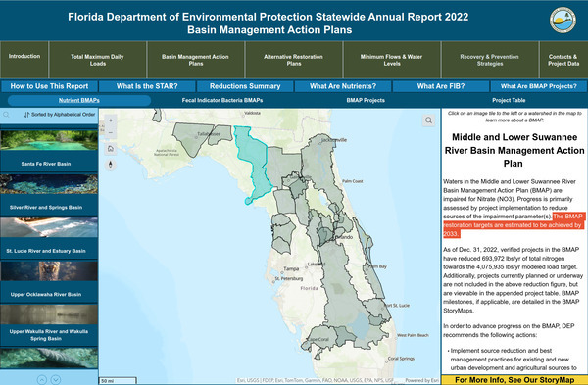This screenshot has height=385, width=588.
Task: Click the Sorted by Alphabetical Order label
Action: pyautogui.click(x=63, y=115)
